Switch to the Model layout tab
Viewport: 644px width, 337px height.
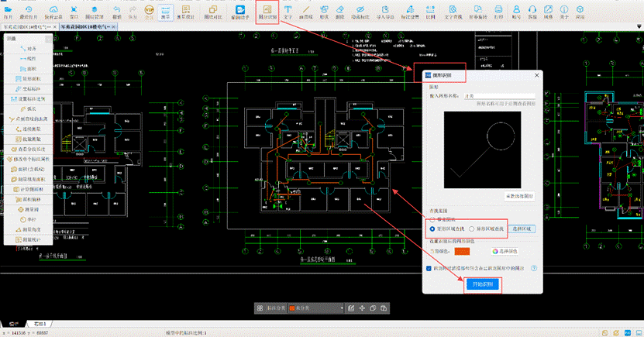13,325
